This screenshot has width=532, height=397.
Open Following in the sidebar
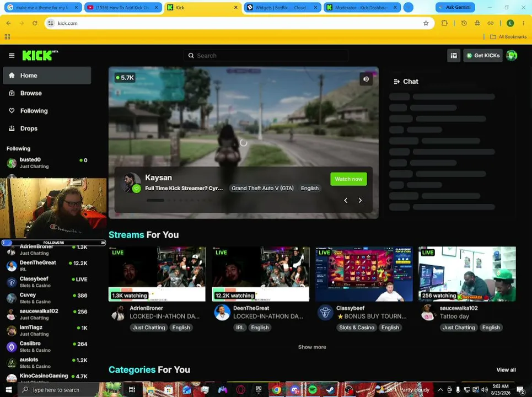coord(47,111)
